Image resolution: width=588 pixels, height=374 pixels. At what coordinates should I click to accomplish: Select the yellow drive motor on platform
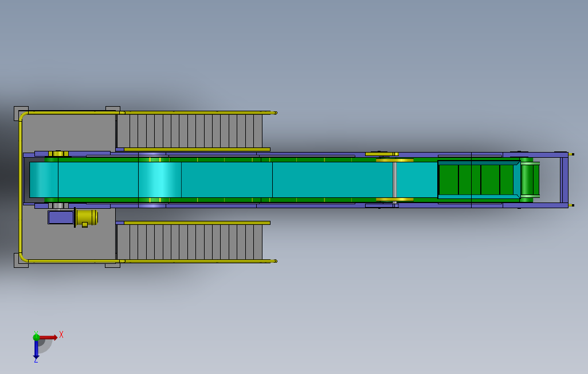pyautogui.click(x=87, y=217)
